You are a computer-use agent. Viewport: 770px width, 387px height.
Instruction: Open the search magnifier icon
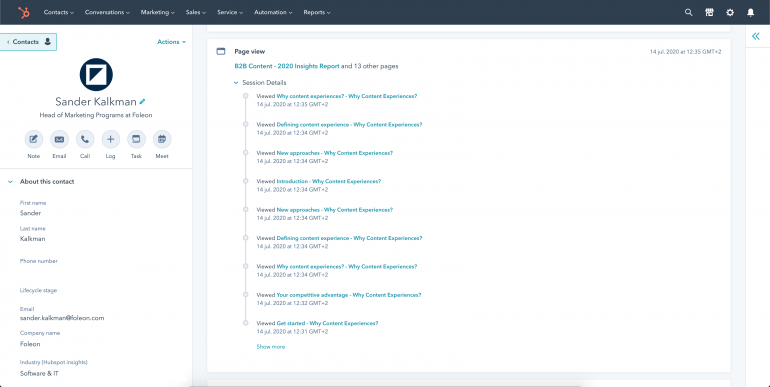(x=688, y=13)
